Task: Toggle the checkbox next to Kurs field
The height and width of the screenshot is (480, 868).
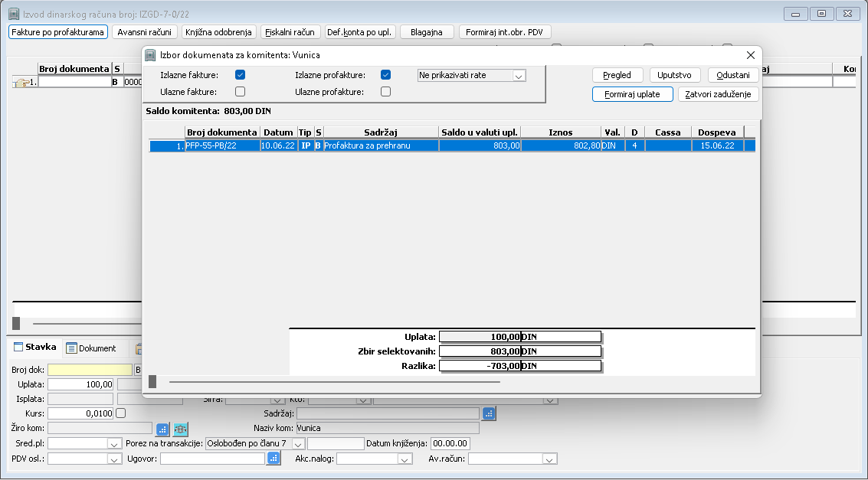Action: tap(121, 413)
